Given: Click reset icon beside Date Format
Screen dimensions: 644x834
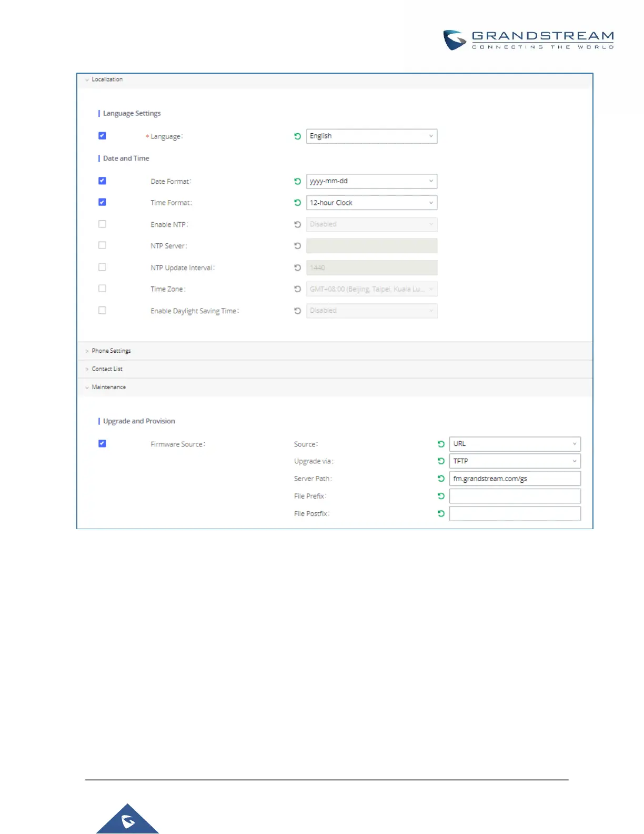Looking at the screenshot, I should (297, 181).
